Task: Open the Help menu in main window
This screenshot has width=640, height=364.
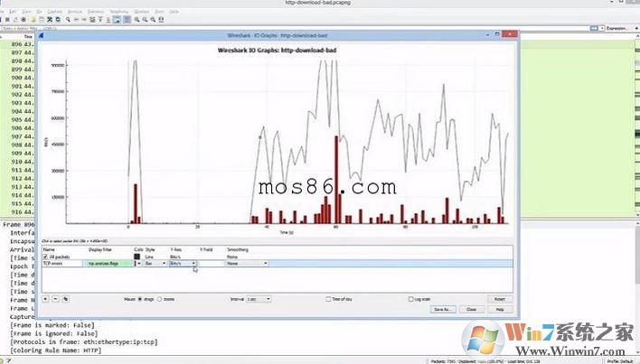Action: 174,12
